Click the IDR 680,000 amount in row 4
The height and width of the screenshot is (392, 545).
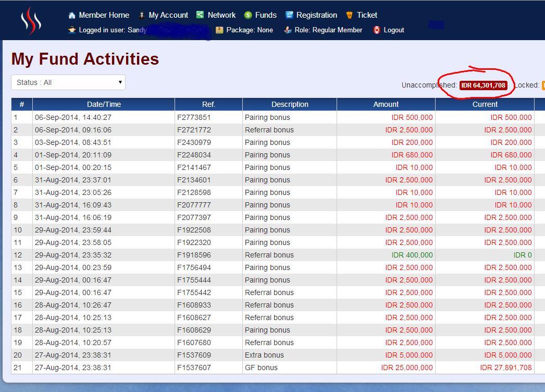pos(412,155)
